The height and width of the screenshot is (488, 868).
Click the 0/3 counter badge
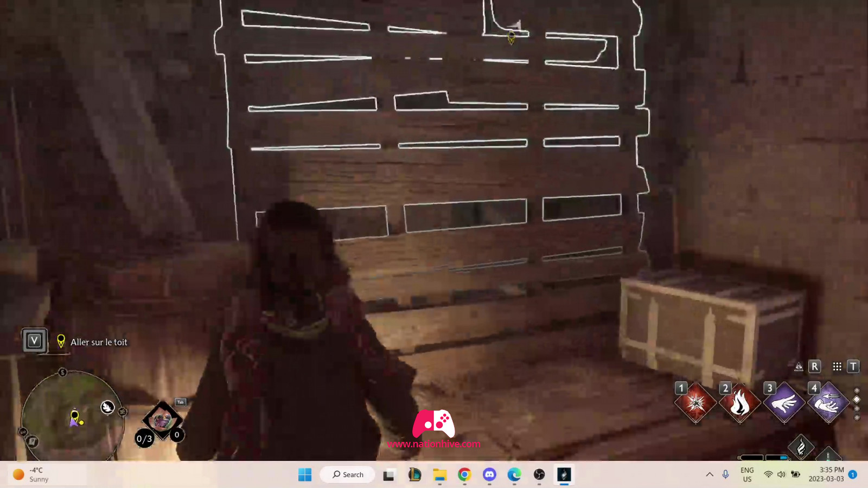pyautogui.click(x=144, y=439)
